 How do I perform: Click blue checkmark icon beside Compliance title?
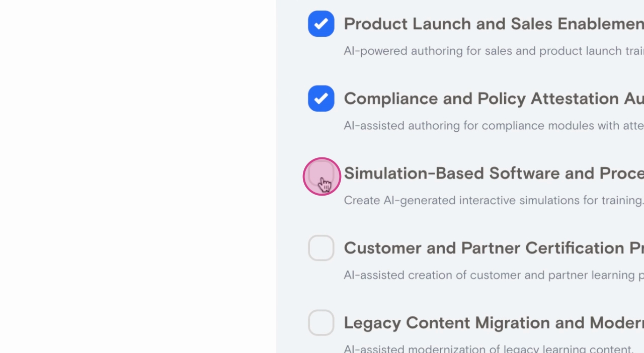[x=321, y=99]
